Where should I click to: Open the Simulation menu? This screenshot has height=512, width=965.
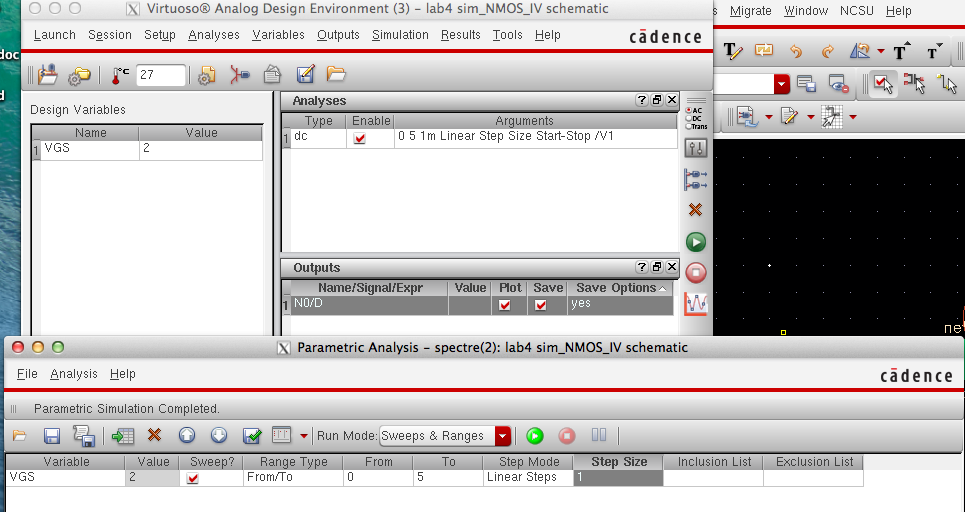400,35
